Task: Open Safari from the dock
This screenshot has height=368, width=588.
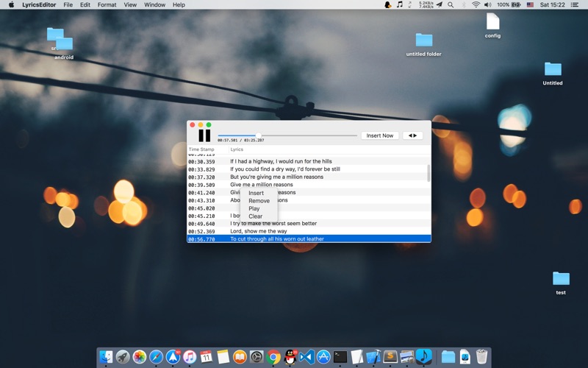Action: click(x=157, y=357)
